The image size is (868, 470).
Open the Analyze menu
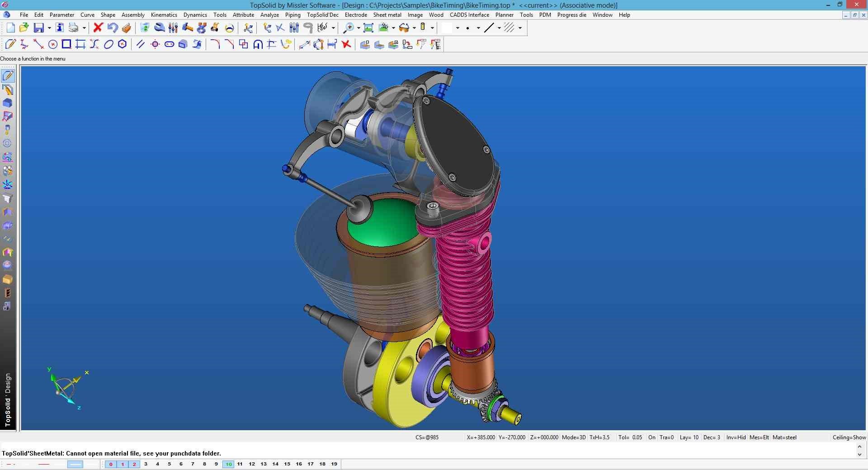269,15
